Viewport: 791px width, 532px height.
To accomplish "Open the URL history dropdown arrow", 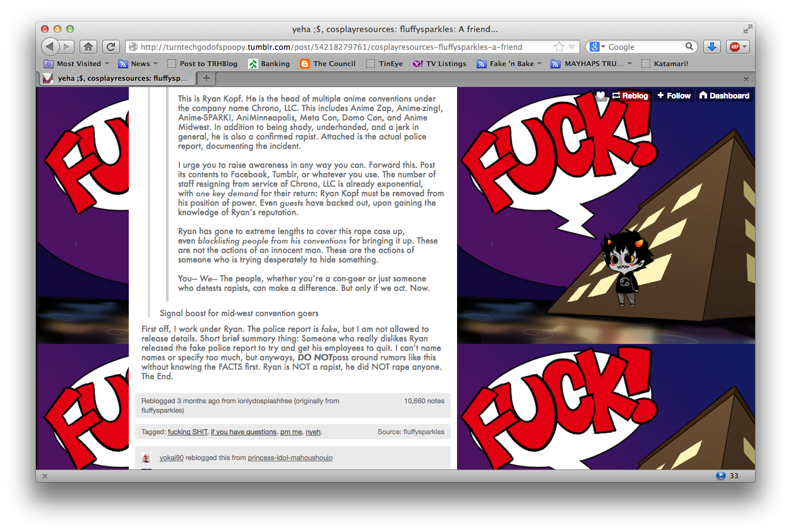I will coord(572,47).
